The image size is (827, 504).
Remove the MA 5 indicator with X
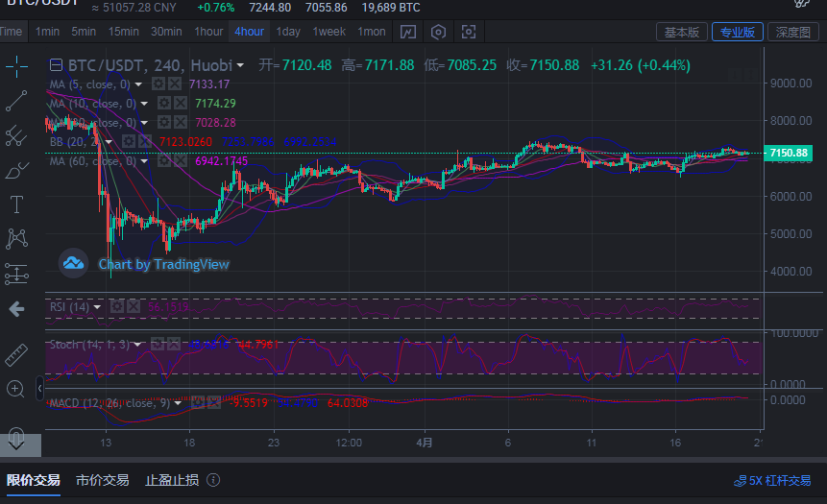(x=175, y=84)
